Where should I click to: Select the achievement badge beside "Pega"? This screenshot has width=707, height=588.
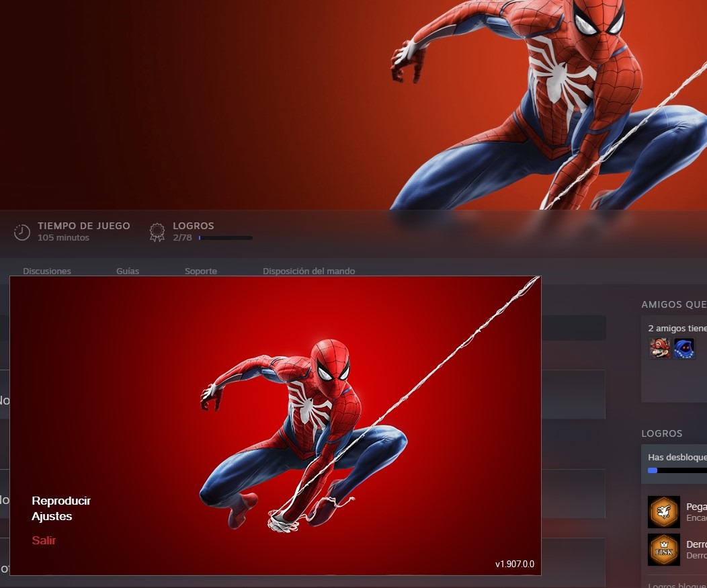(664, 512)
